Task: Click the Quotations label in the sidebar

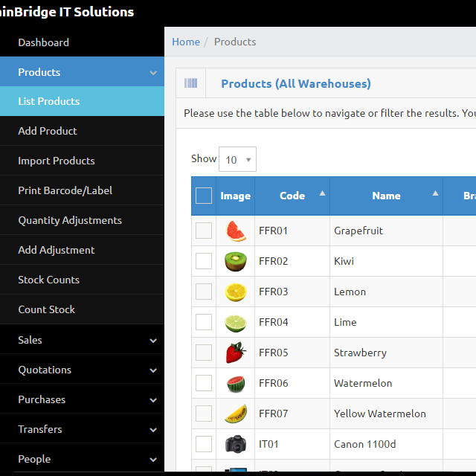Action: tap(45, 370)
